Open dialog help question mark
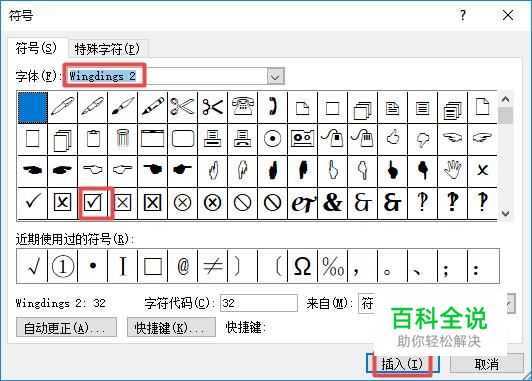This screenshot has height=381, width=532. (x=463, y=15)
